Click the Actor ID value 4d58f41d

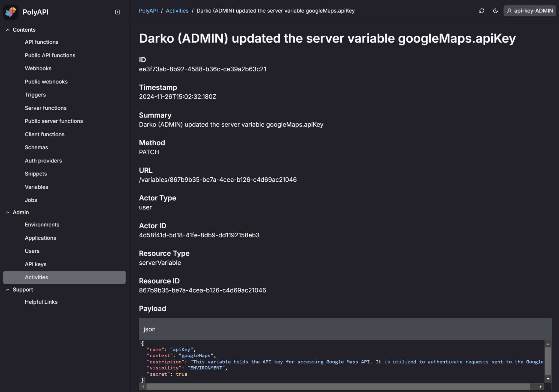click(x=199, y=235)
